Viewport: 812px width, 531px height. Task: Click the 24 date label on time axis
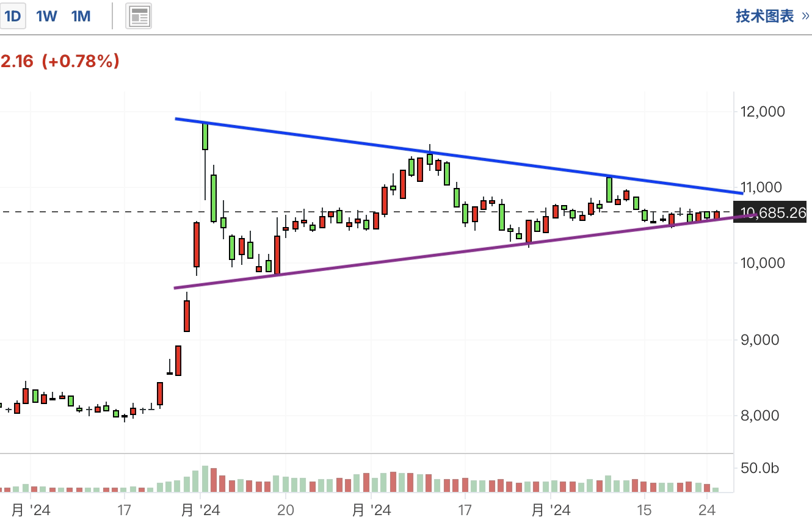coord(707,510)
